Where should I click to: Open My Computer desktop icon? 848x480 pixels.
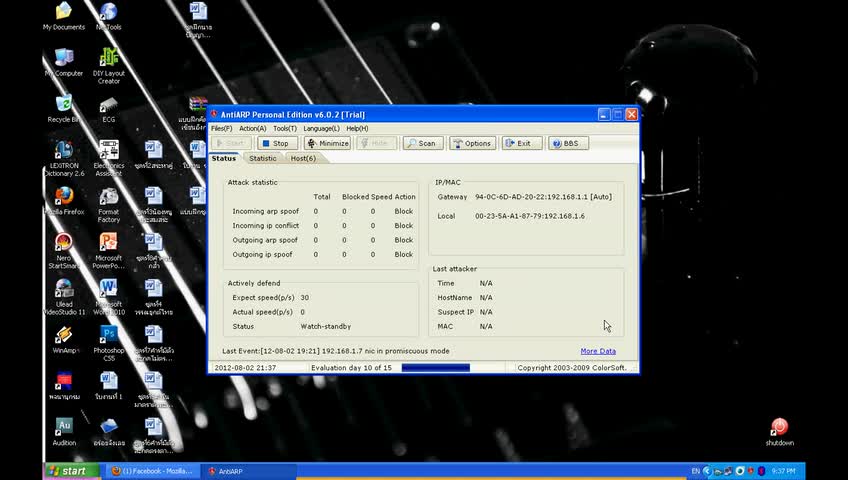click(64, 62)
